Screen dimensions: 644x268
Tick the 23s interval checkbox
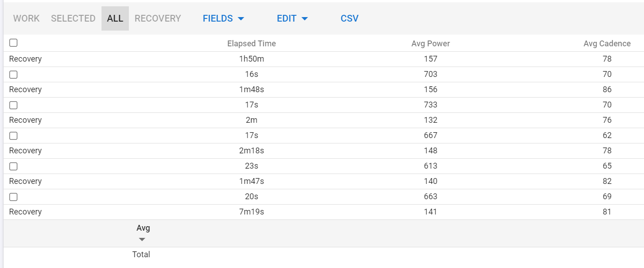13,166
